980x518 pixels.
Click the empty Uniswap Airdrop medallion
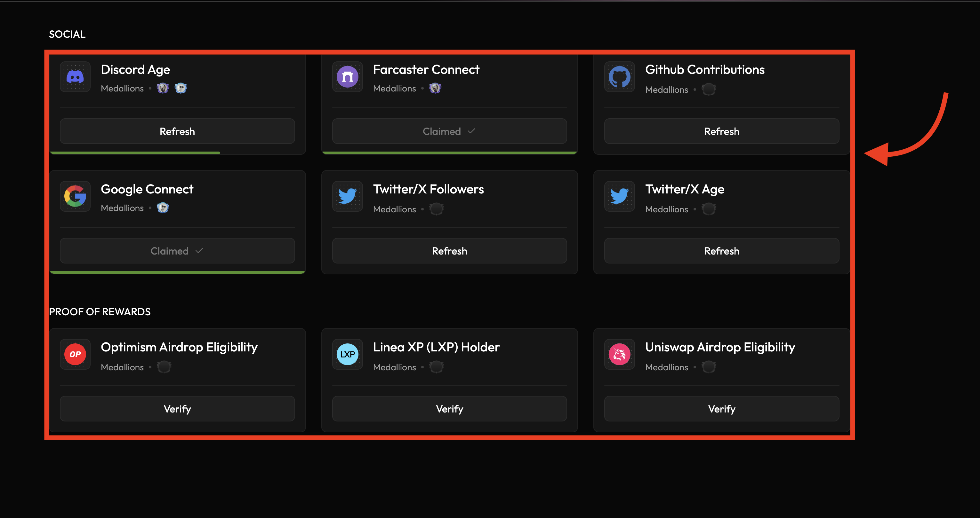709,367
